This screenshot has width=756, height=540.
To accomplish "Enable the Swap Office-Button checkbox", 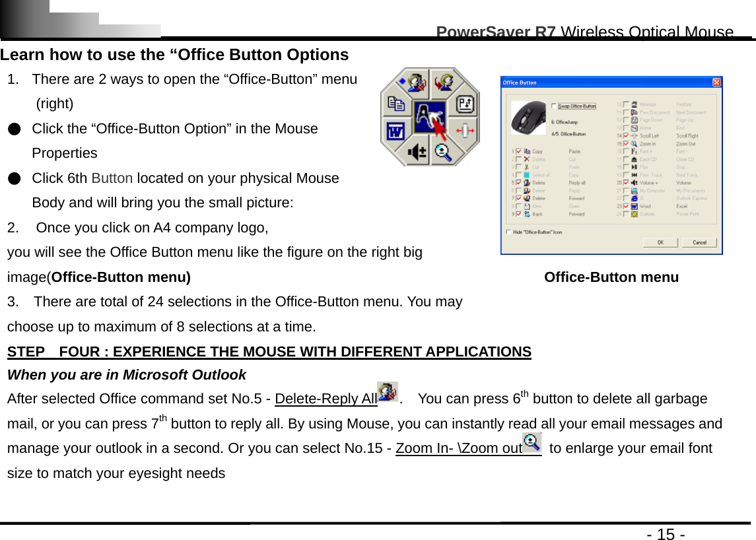I will click(553, 106).
